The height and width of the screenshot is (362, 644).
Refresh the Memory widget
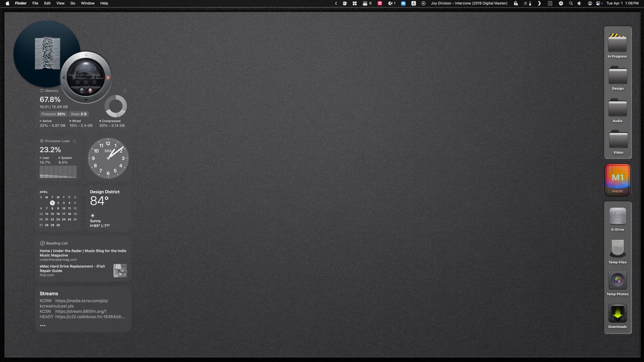coord(125,91)
